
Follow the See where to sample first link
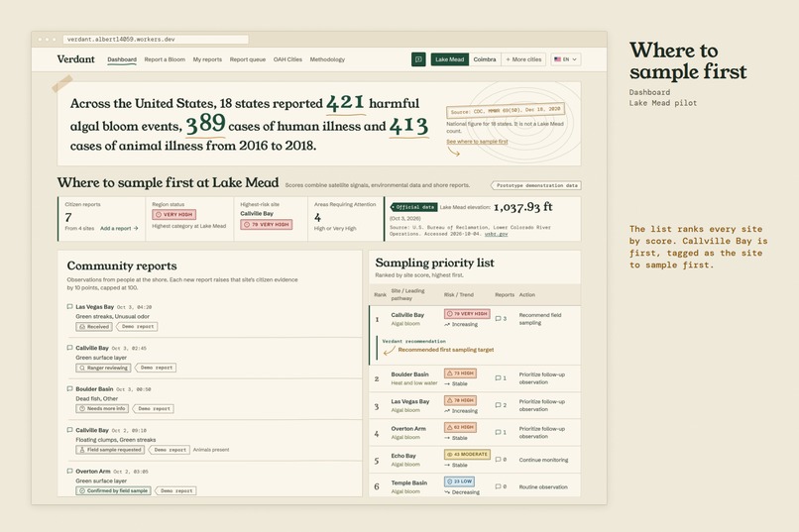tap(477, 142)
